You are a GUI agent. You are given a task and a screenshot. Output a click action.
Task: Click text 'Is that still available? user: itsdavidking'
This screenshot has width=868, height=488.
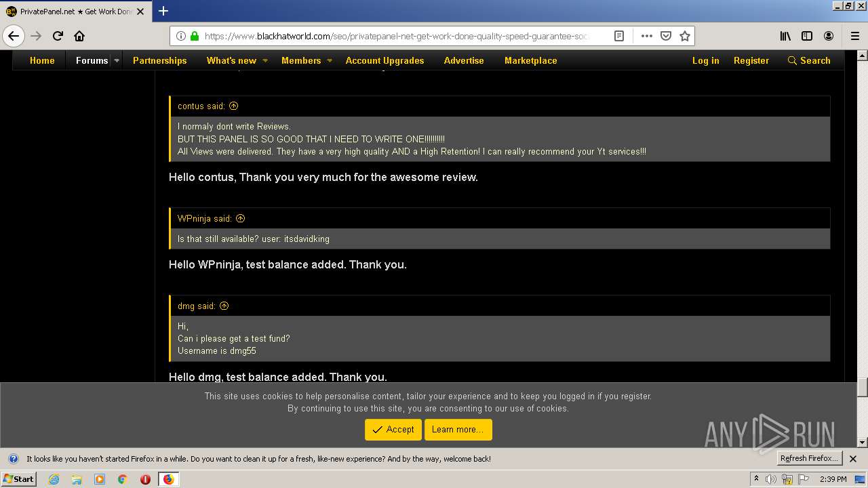[x=254, y=239]
